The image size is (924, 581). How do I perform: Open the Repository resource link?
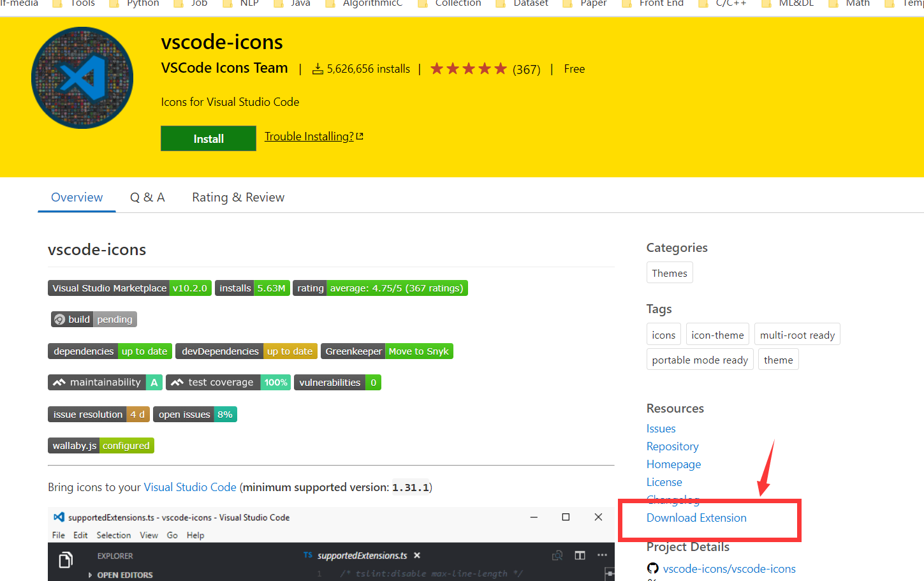[x=673, y=446]
